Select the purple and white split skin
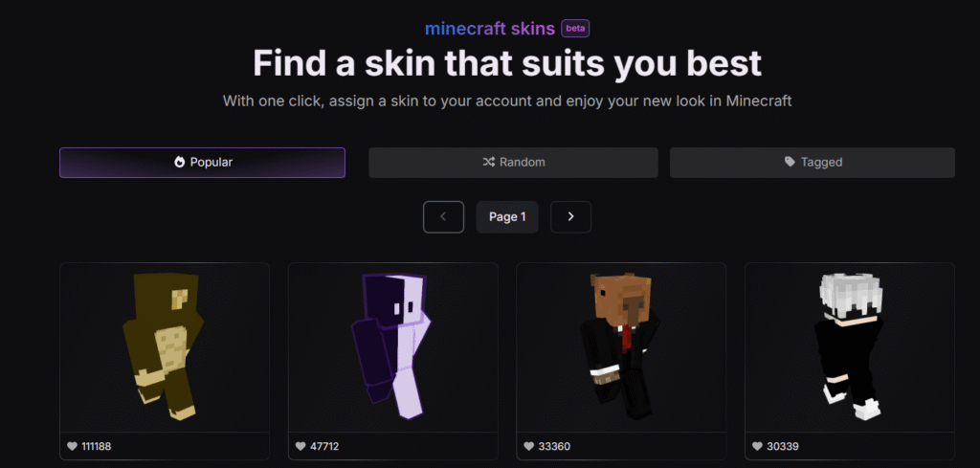Image resolution: width=980 pixels, height=468 pixels. (x=392, y=347)
